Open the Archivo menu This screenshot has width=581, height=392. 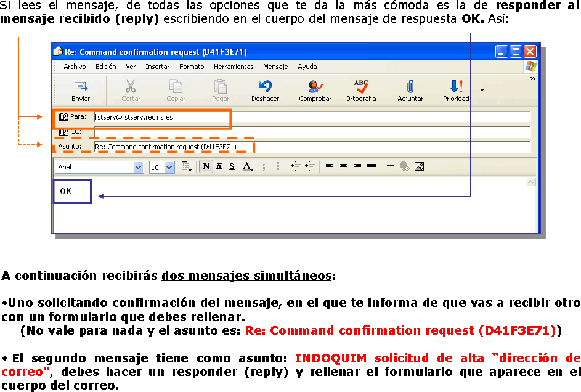point(75,67)
